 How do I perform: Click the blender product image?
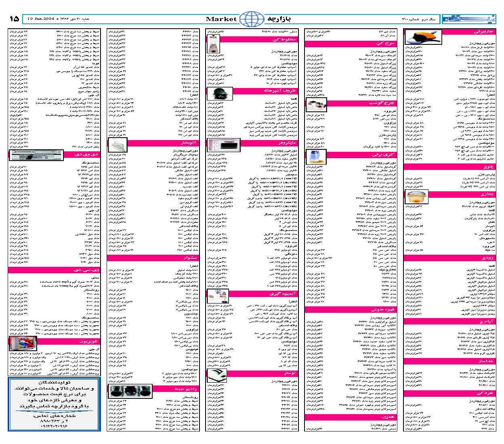tap(213, 44)
